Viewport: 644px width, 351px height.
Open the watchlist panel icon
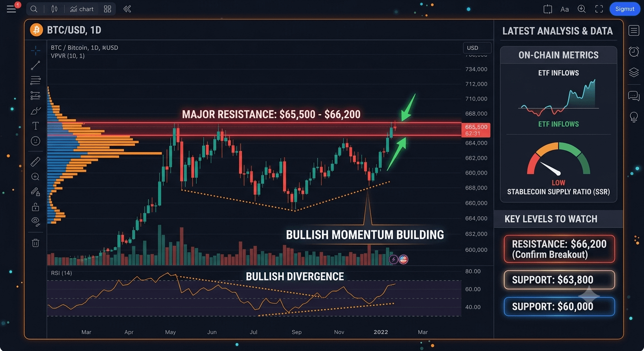(634, 31)
